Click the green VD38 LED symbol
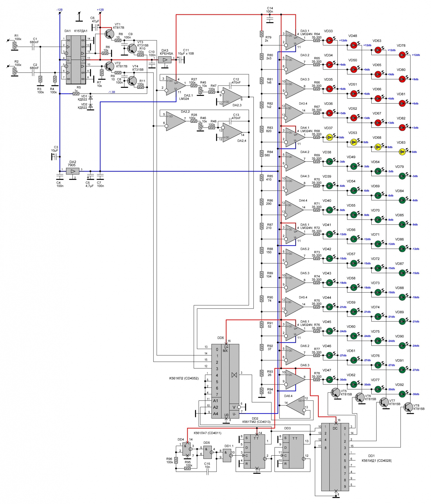Image resolution: width=431 pixels, height=504 pixels. [330, 162]
